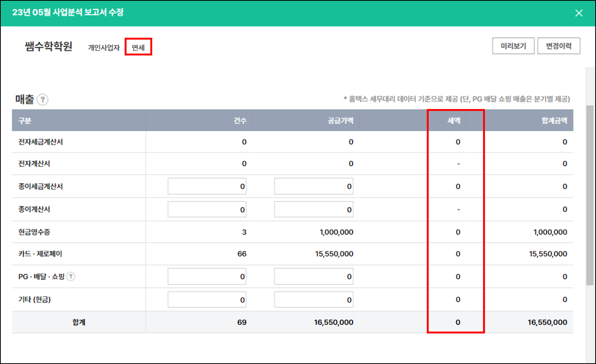Click the PG · 배달 · 쇼핑 건수 input

(207, 276)
